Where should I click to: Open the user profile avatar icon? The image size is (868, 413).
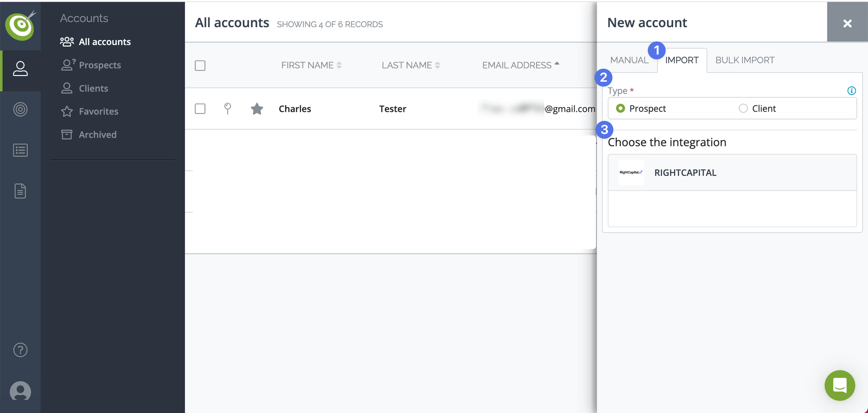pyautogui.click(x=20, y=391)
